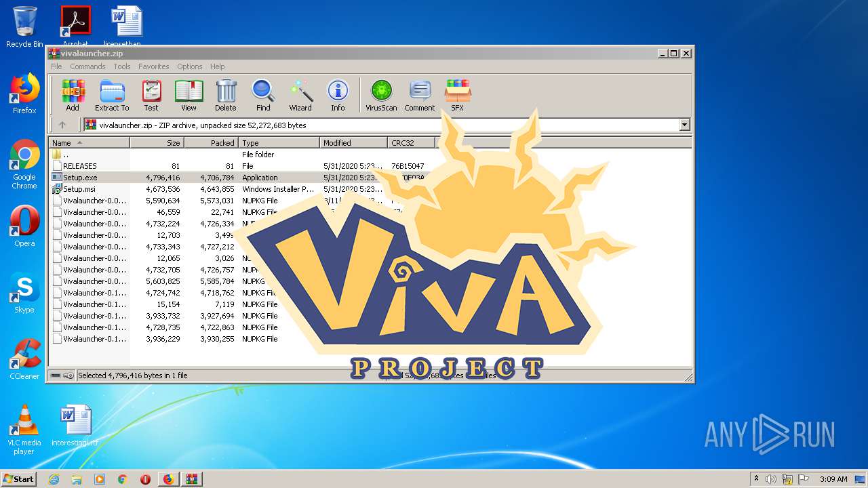
Task: Select the VLC media player desktop icon
Action: tap(24, 430)
